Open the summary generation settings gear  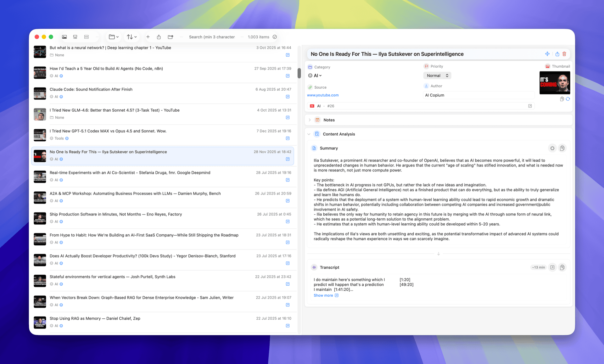(x=552, y=148)
